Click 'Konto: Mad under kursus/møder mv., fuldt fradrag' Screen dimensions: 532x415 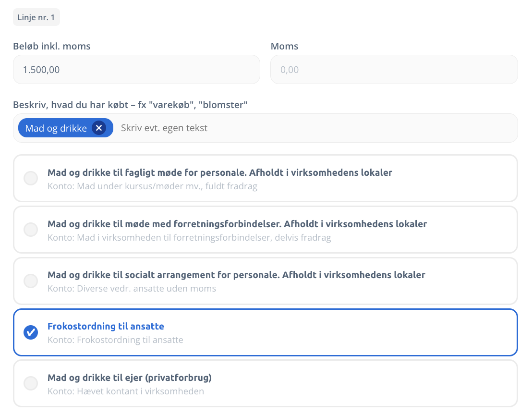pyautogui.click(x=152, y=186)
